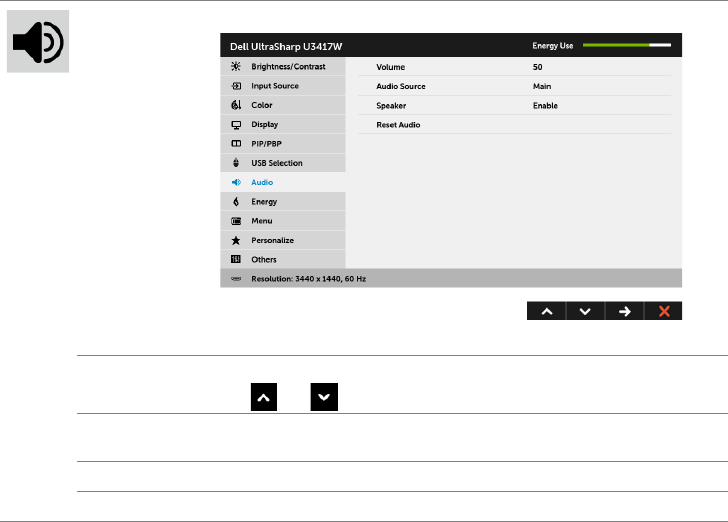This screenshot has width=728, height=522.
Task: Click the large speaker audio icon
Action: (38, 41)
